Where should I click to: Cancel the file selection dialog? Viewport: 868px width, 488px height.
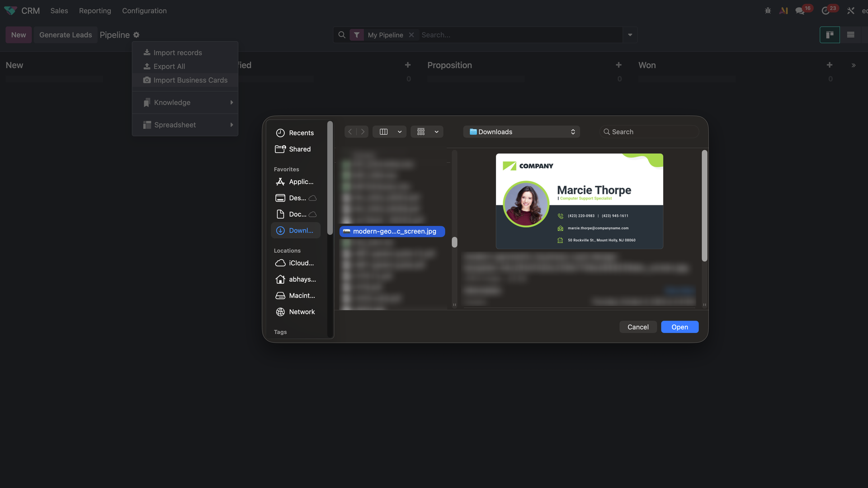coord(637,327)
